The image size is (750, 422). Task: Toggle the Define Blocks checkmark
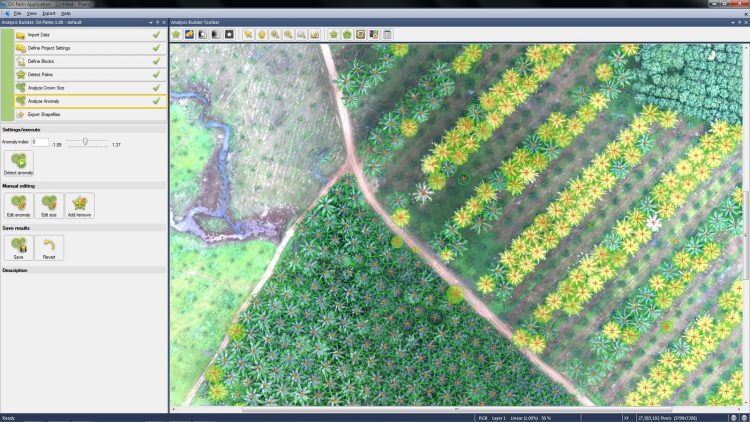click(x=156, y=61)
